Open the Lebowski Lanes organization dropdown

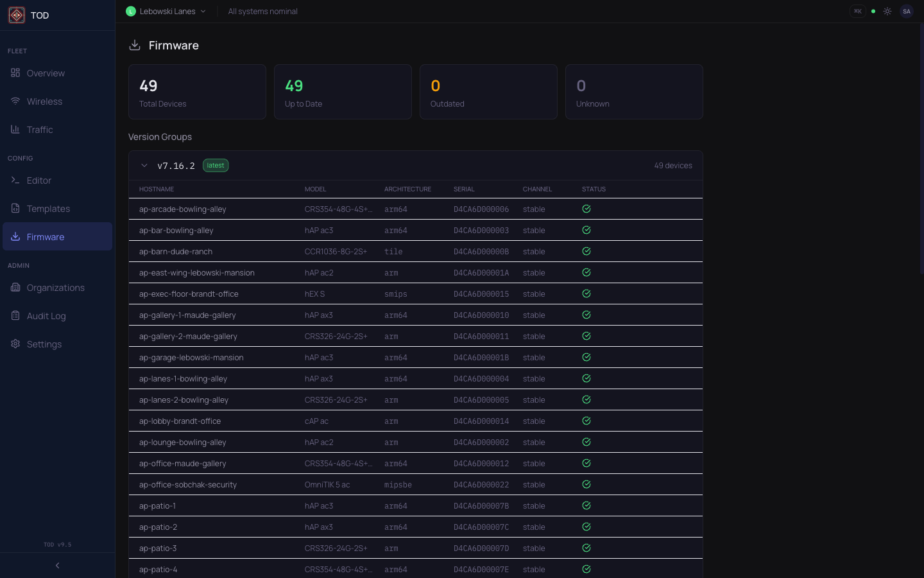coord(167,12)
